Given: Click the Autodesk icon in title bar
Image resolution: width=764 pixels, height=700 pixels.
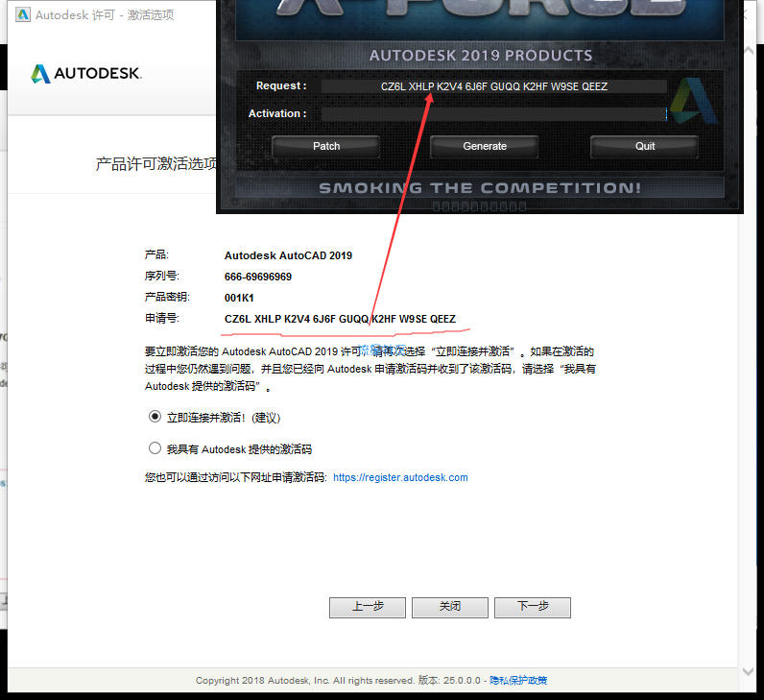Looking at the screenshot, I should (x=23, y=14).
